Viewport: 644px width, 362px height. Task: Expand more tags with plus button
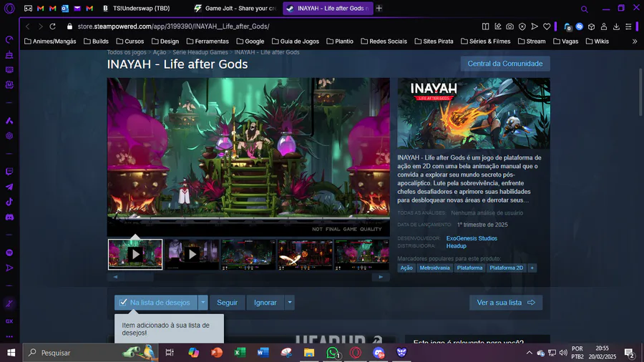pyautogui.click(x=532, y=268)
